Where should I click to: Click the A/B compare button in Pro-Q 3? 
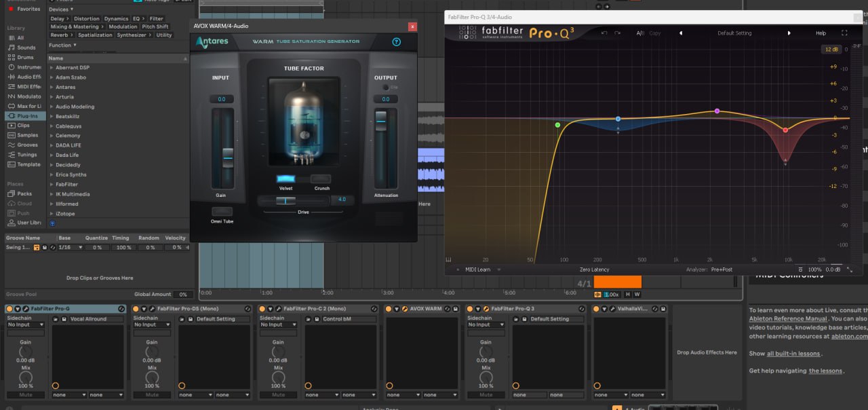[x=640, y=33]
